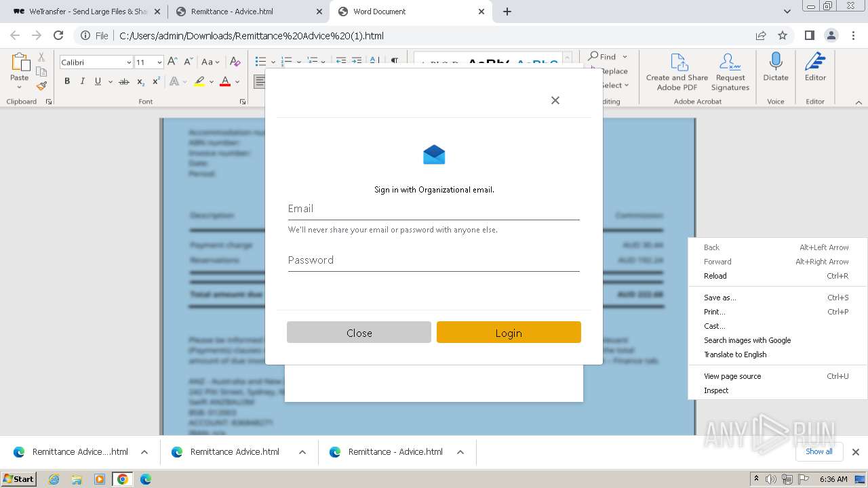
Task: Click the Dictate microphone icon
Action: click(x=775, y=62)
